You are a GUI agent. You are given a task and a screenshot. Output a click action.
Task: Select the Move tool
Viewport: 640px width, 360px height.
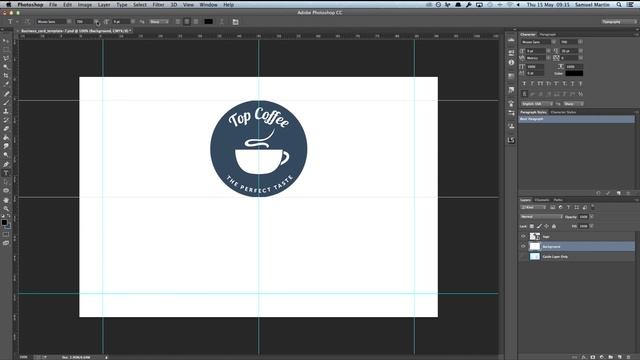coord(6,41)
